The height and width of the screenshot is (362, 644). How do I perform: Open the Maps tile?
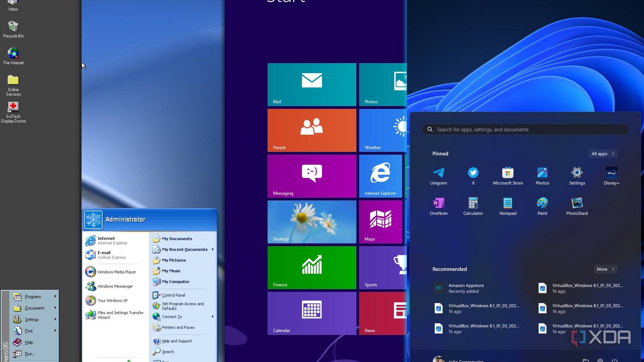pos(380,222)
